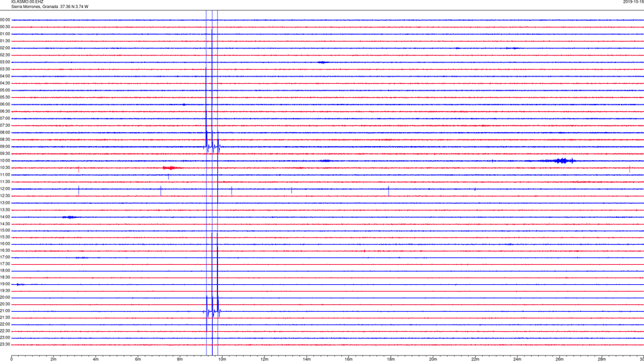This screenshot has height=362, width=644.
Task: Click the calibration pulse wiggle on the 21:00 trace
Action: point(212,312)
